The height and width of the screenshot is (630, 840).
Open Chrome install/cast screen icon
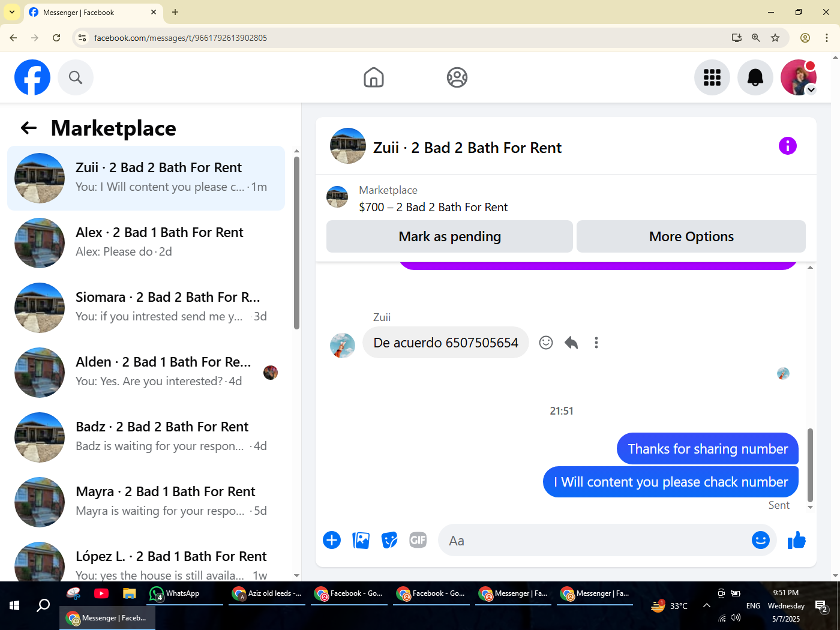pos(737,38)
